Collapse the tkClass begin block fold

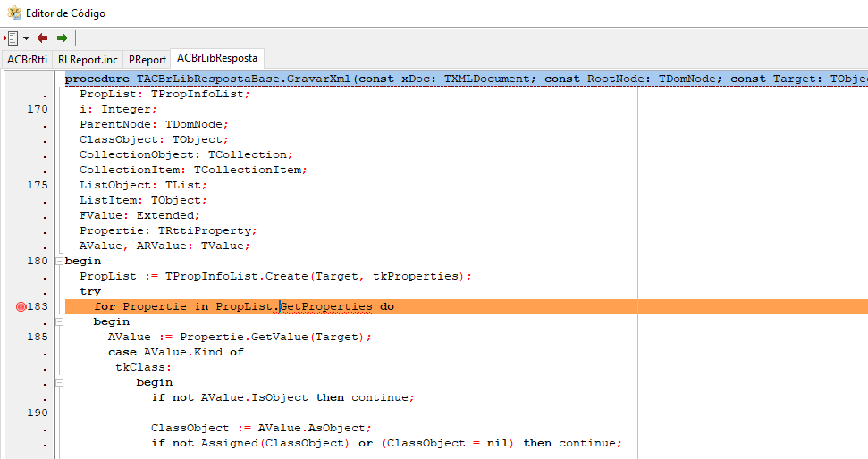tap(59, 383)
